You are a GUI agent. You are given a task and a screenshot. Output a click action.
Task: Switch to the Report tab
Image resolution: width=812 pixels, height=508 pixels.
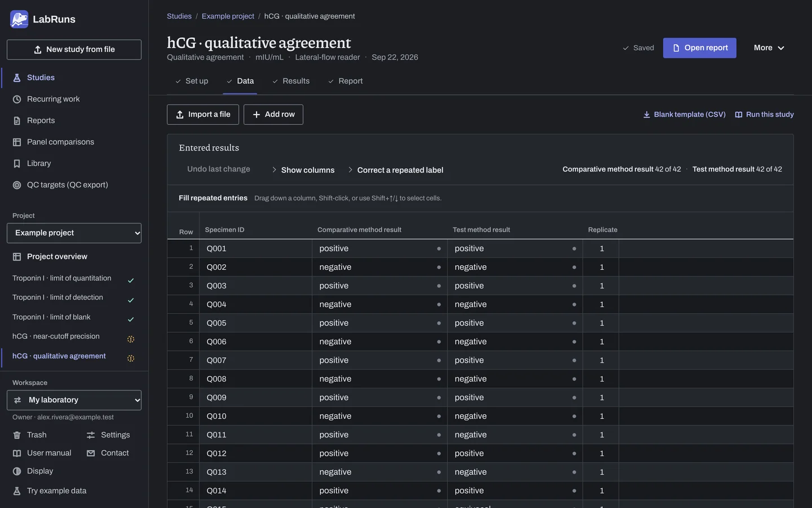[345, 81]
